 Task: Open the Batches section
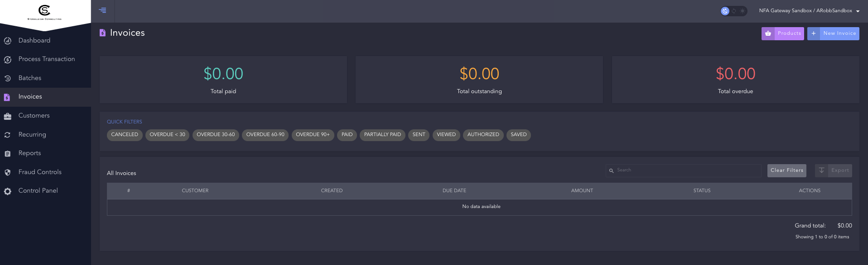point(45,78)
